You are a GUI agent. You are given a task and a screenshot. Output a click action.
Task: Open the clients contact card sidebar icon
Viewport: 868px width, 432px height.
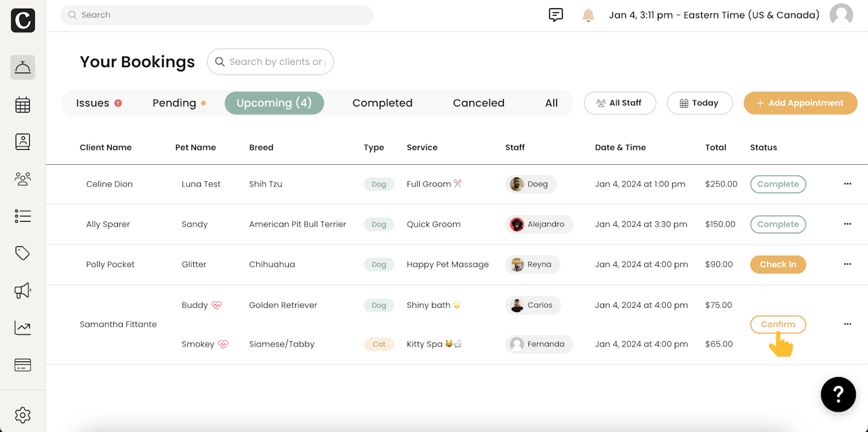pyautogui.click(x=22, y=142)
